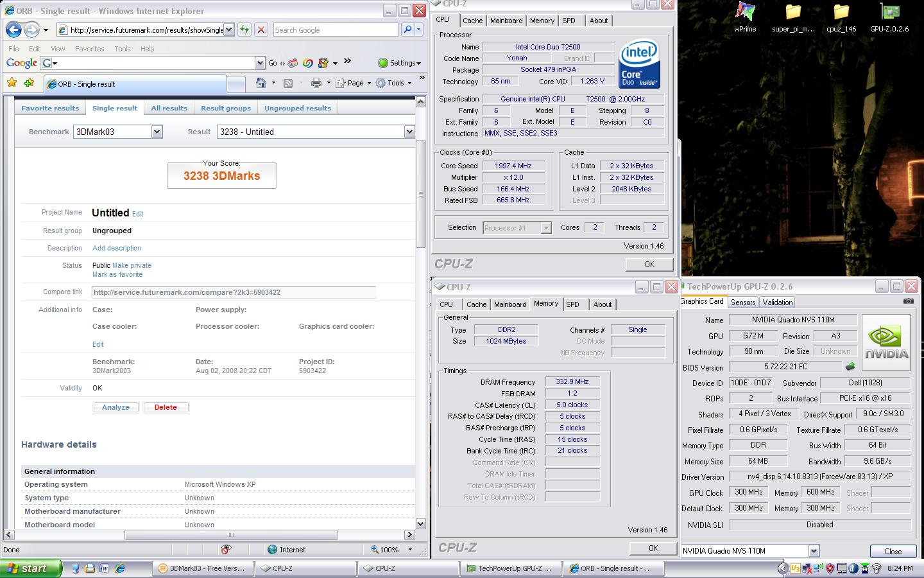924x578 pixels.
Task: Open the File menu in Internet Explorer
Action: [13, 49]
